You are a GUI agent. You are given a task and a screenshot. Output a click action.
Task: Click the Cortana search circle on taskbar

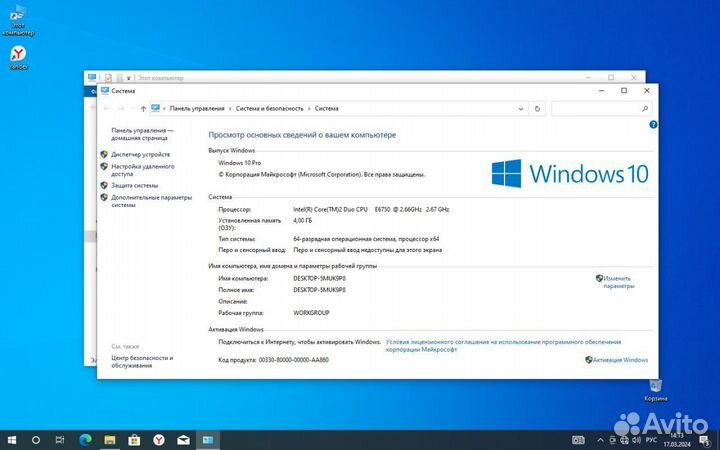[x=36, y=440]
